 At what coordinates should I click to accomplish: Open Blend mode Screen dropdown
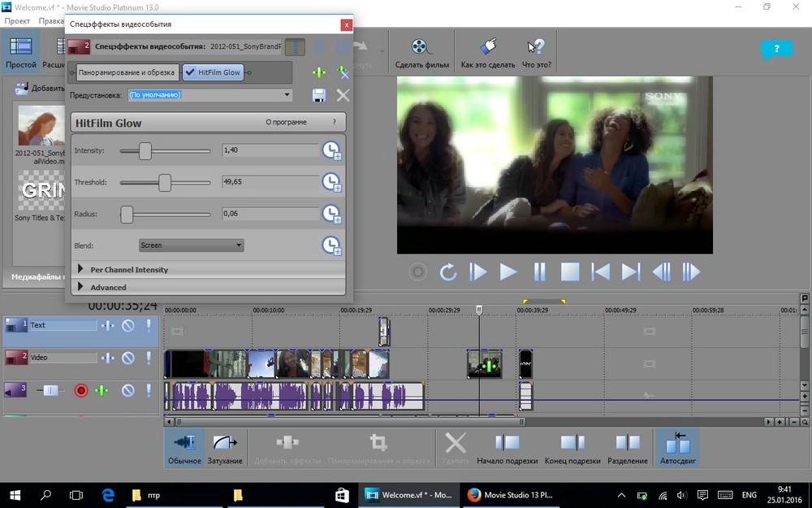point(191,245)
